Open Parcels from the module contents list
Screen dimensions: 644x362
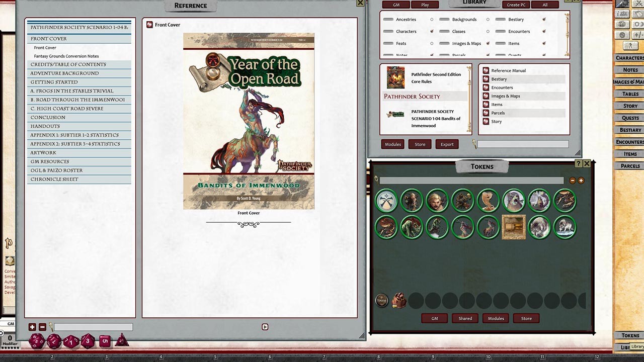(x=498, y=113)
